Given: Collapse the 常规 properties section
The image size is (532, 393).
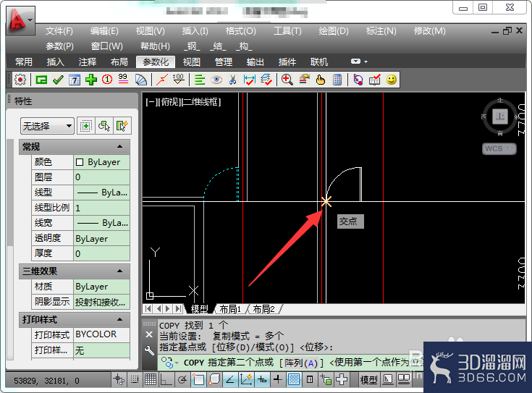Looking at the screenshot, I should (119, 146).
